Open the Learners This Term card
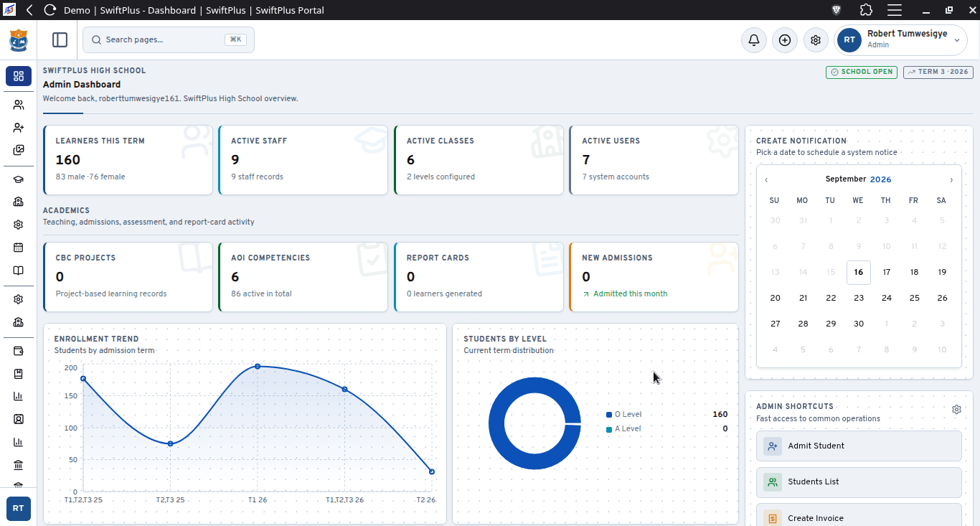This screenshot has width=980, height=526. click(128, 160)
